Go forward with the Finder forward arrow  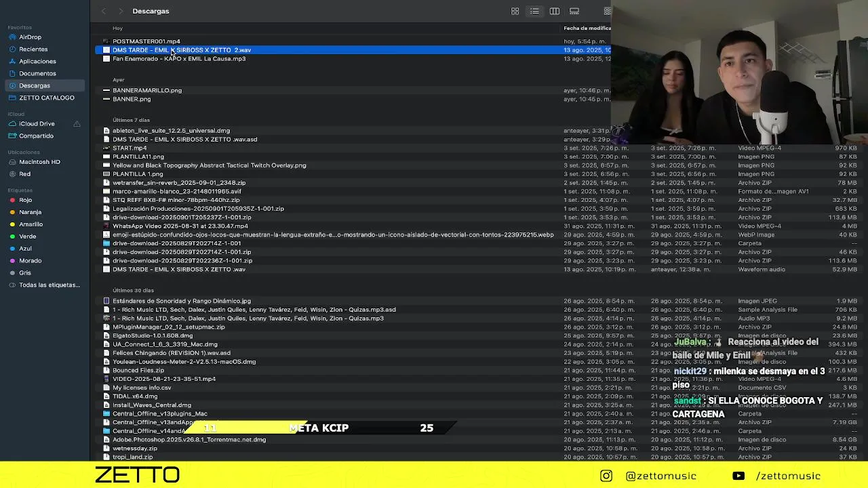tap(121, 11)
